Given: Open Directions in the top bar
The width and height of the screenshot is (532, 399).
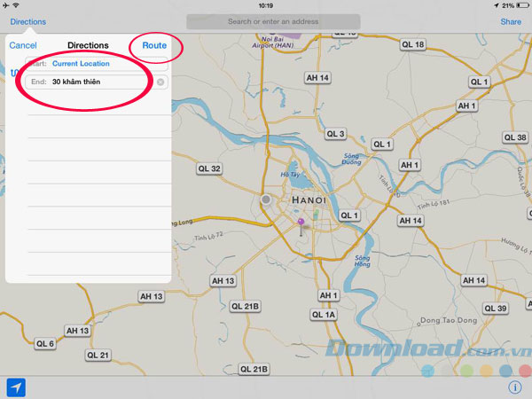Looking at the screenshot, I should click(28, 21).
